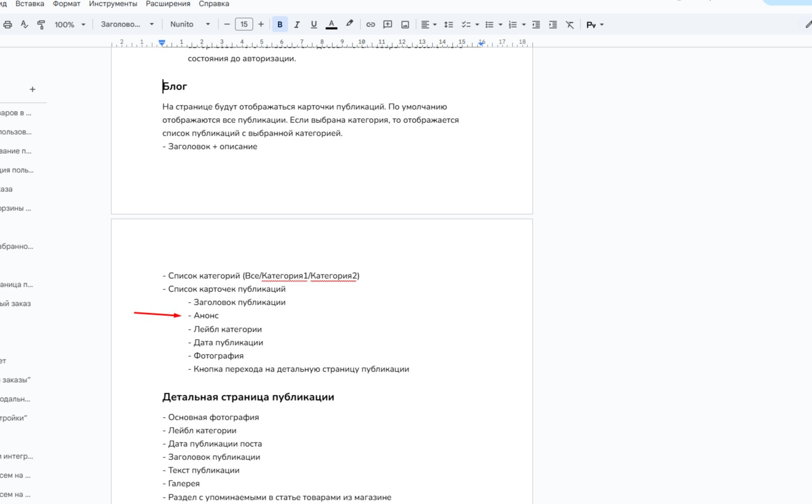Open the text color swatch
Screen dimensions: 812x504
coord(331,24)
